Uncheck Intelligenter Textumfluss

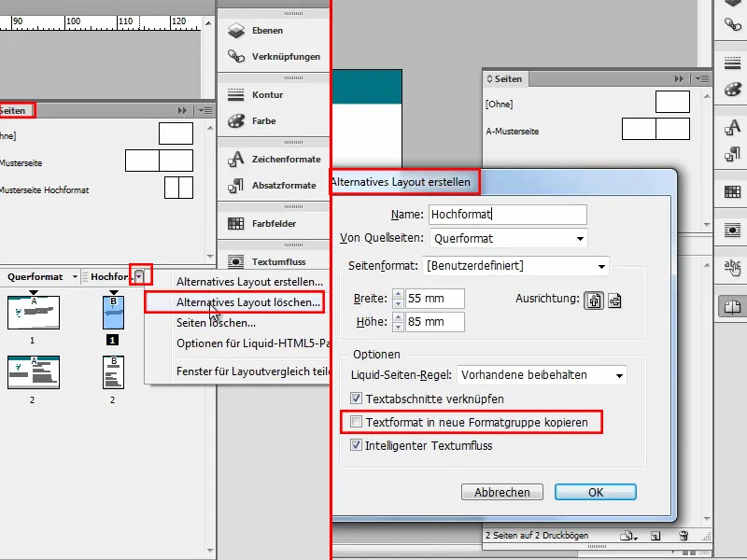tap(356, 445)
